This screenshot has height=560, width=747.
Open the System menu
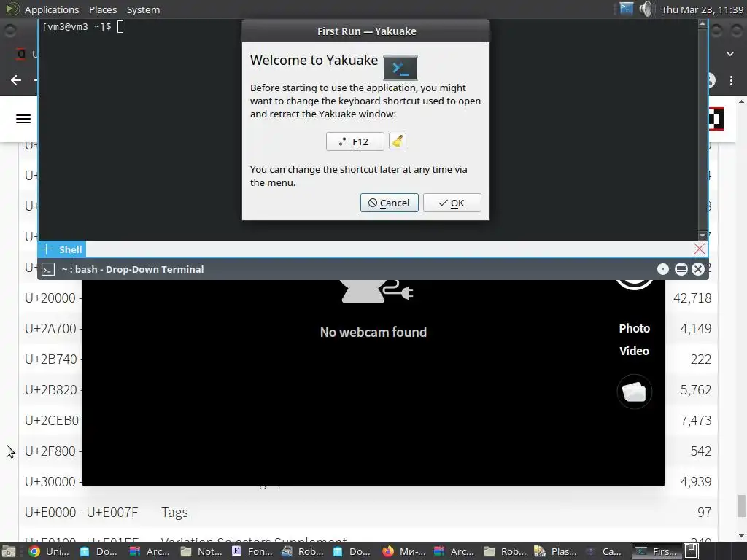tap(143, 9)
